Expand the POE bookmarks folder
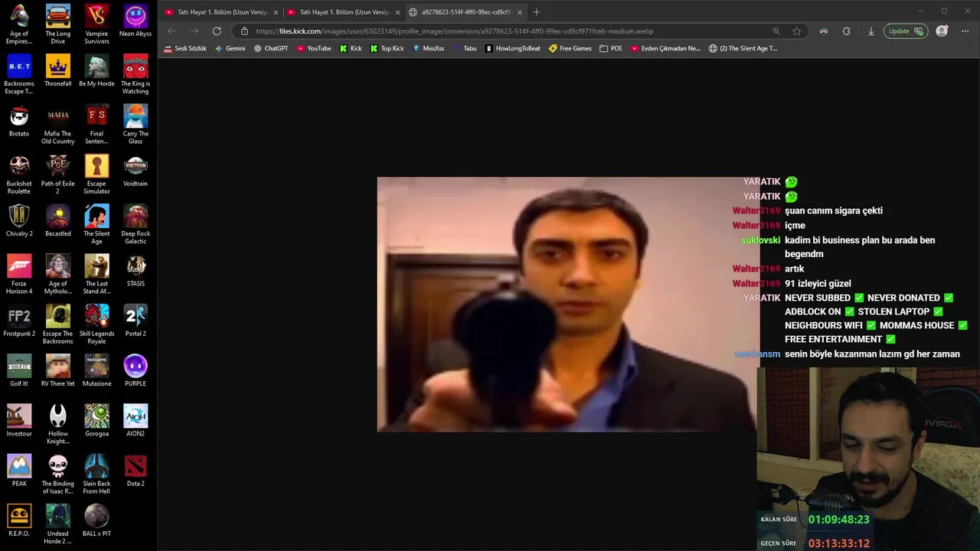This screenshot has width=980, height=551. pos(611,48)
